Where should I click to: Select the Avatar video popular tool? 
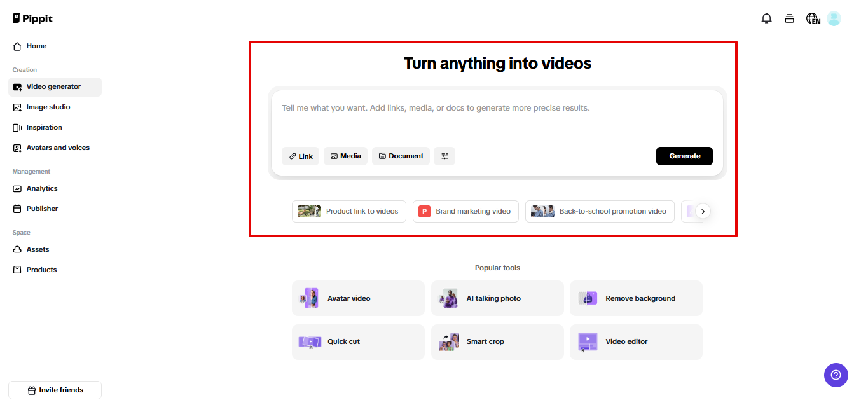point(357,298)
